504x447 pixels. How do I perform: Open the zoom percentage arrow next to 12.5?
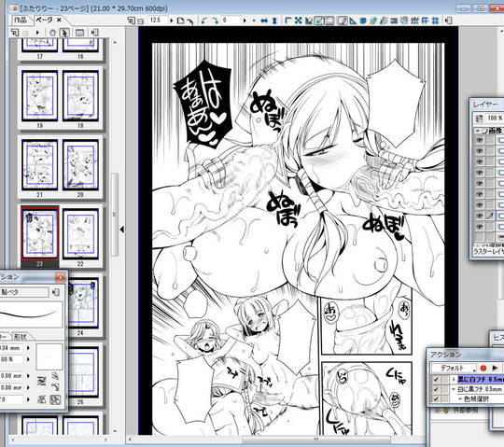pyautogui.click(x=171, y=21)
